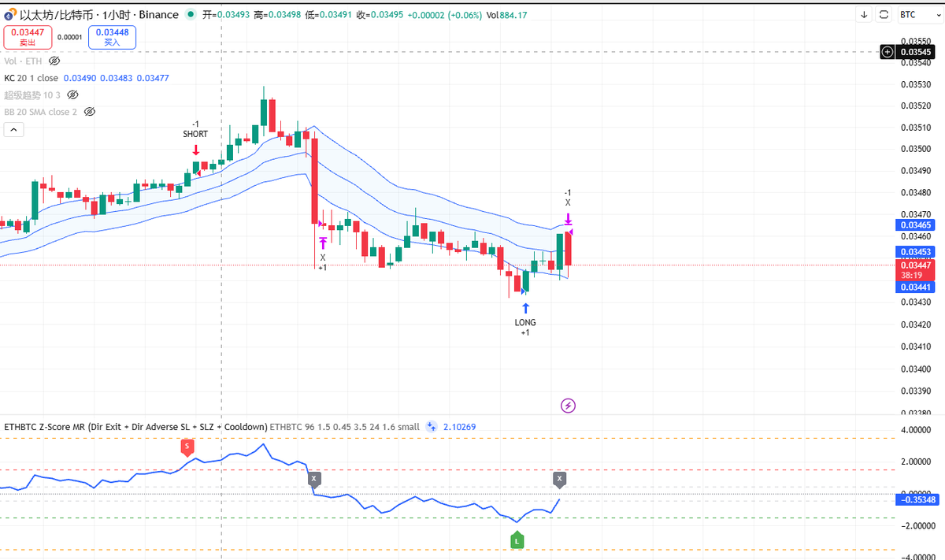
Task: Click the 0.00001 spread value
Action: click(70, 37)
